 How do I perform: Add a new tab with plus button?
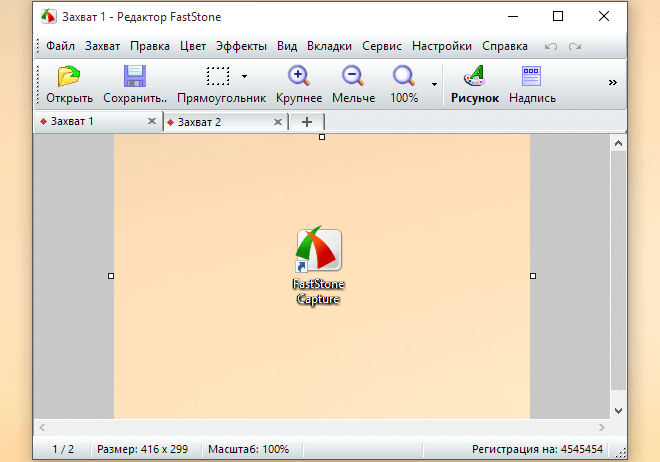[x=307, y=122]
